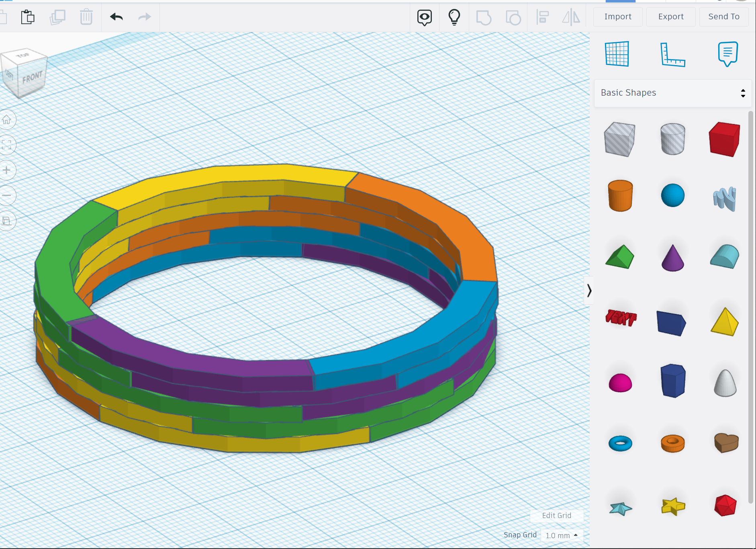Click the FRONT face of view cube

click(32, 77)
